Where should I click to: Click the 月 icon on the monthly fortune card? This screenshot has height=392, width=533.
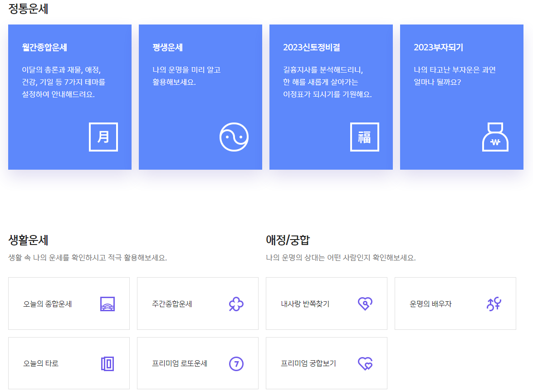(x=103, y=137)
